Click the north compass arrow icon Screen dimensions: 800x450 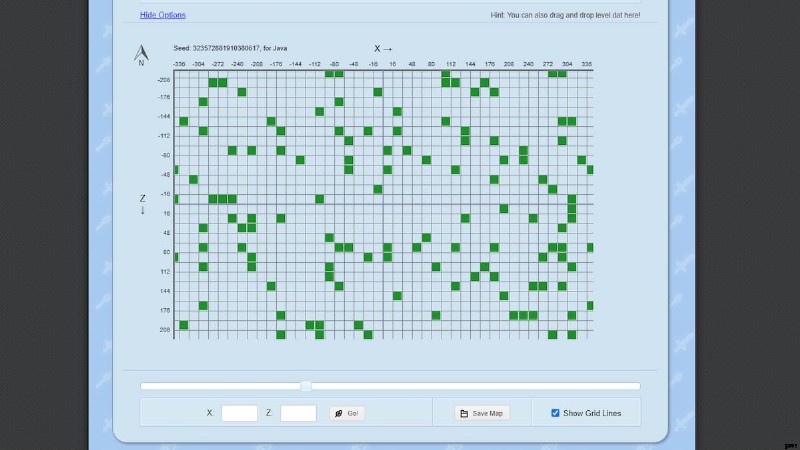141,52
